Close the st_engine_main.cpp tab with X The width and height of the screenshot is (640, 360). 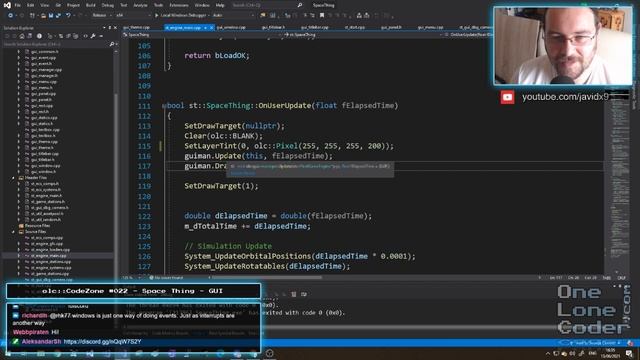pos(211,27)
